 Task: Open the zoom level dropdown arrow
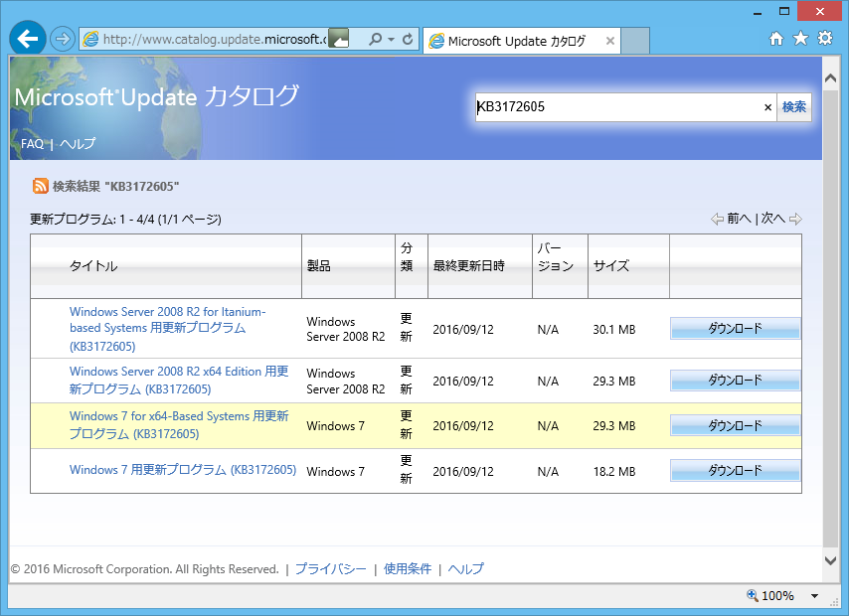814,596
